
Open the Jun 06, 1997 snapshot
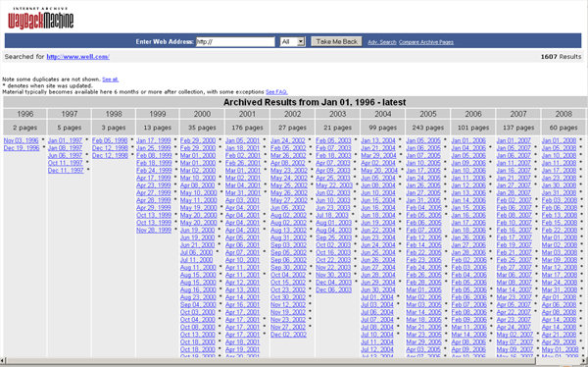tap(66, 155)
